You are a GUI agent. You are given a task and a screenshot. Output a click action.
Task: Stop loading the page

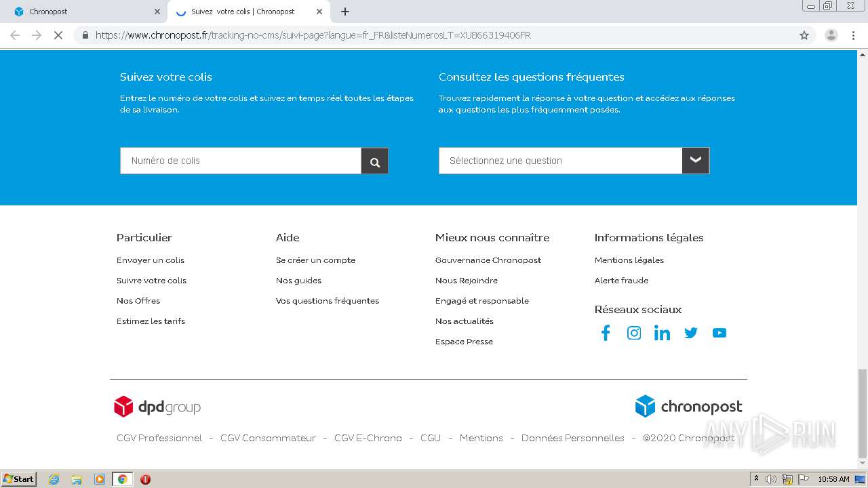pos(58,35)
